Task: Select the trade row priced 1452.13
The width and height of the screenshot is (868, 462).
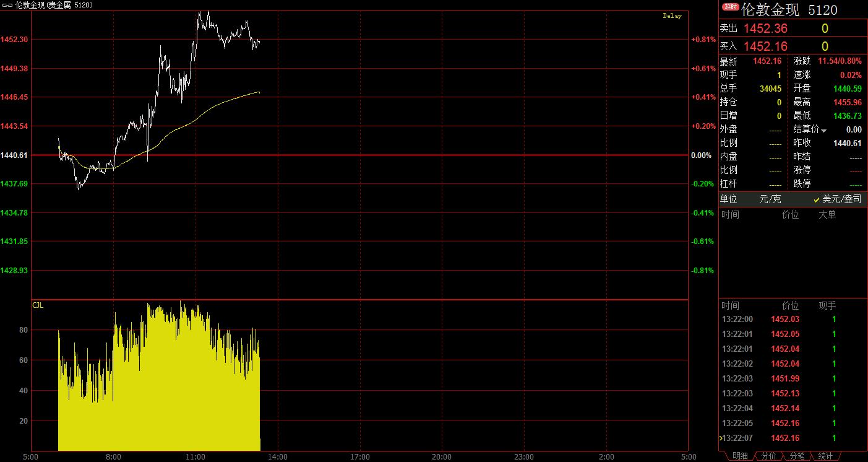Action: [x=792, y=393]
